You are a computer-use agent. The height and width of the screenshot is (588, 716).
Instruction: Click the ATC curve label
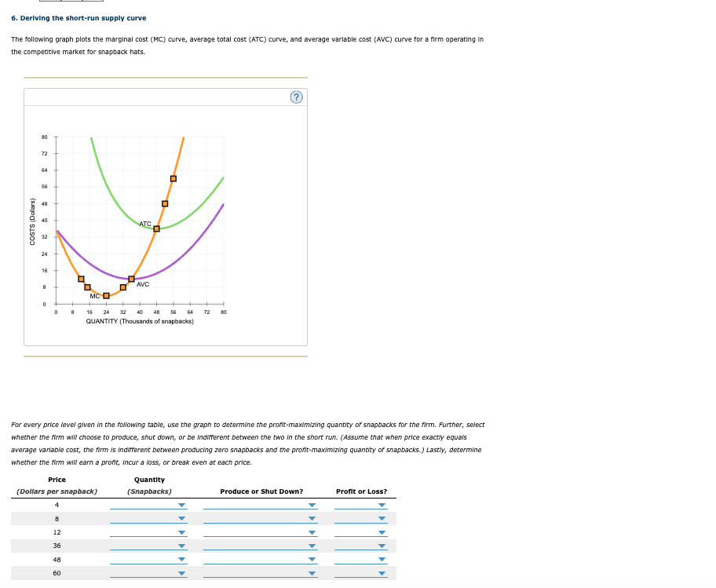145,224
